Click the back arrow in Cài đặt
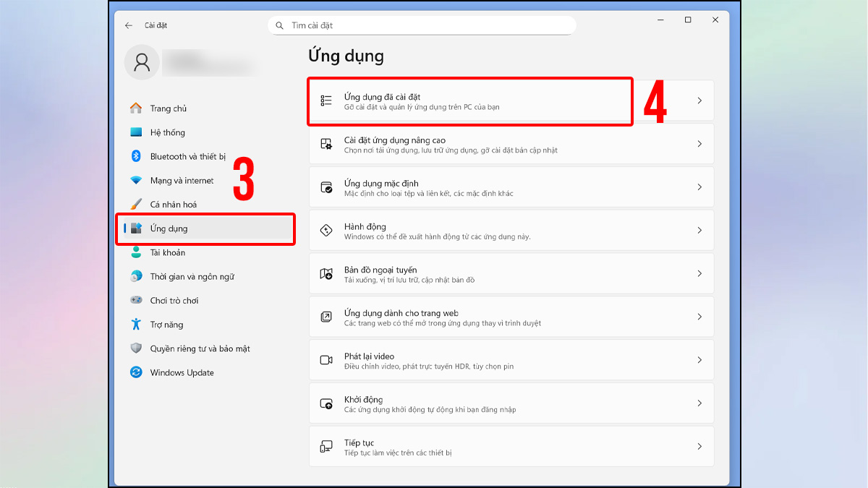Image resolution: width=868 pixels, height=488 pixels. [129, 25]
